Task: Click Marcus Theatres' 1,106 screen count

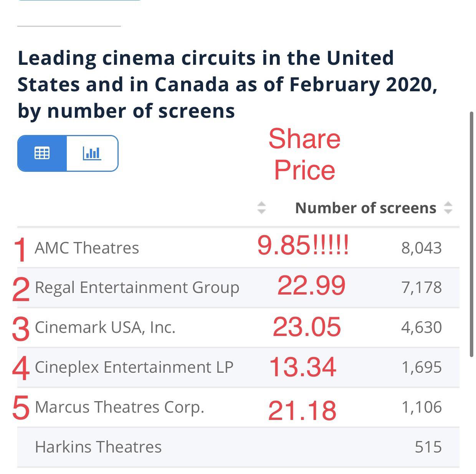Action: [421, 407]
